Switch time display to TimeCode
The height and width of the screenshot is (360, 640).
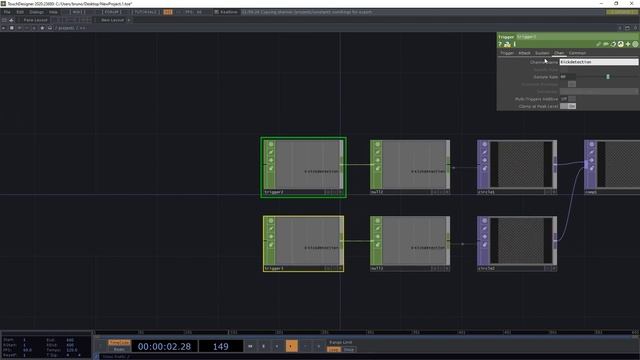pos(119,342)
